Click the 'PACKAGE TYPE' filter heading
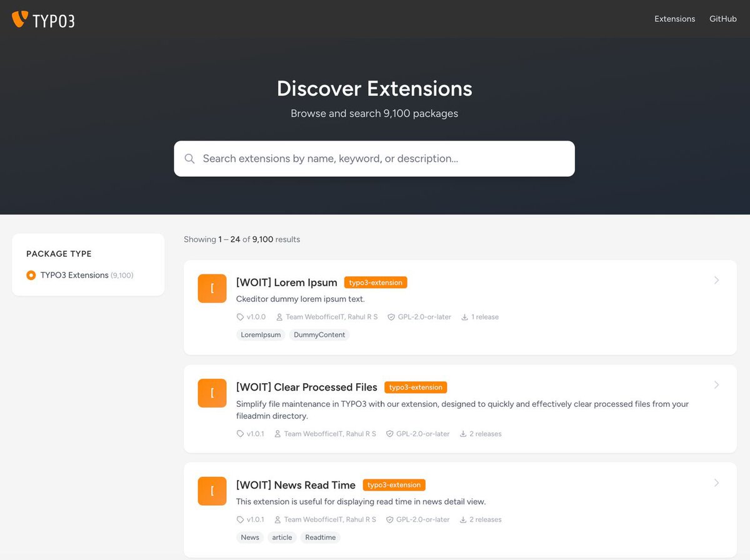750x560 pixels. tap(59, 254)
